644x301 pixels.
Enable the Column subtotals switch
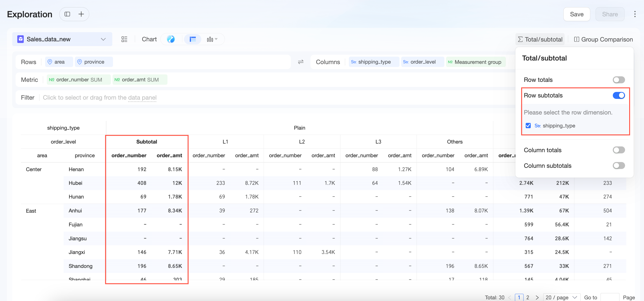coord(619,165)
